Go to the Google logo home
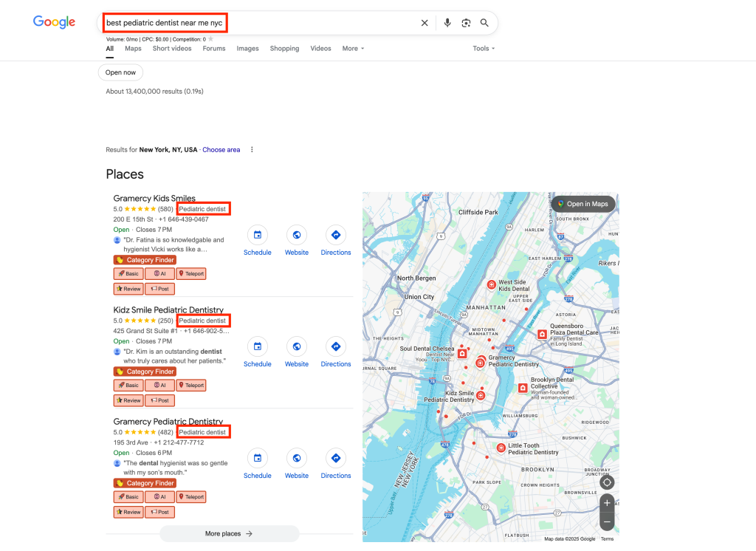 (x=54, y=21)
